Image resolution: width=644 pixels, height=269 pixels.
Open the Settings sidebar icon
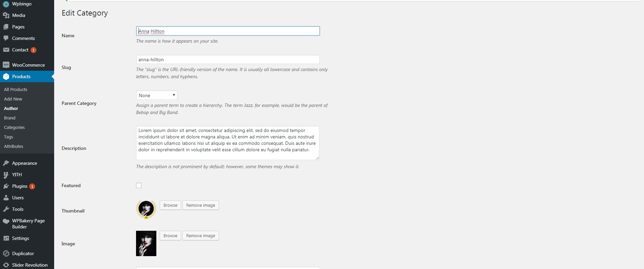pos(6,238)
